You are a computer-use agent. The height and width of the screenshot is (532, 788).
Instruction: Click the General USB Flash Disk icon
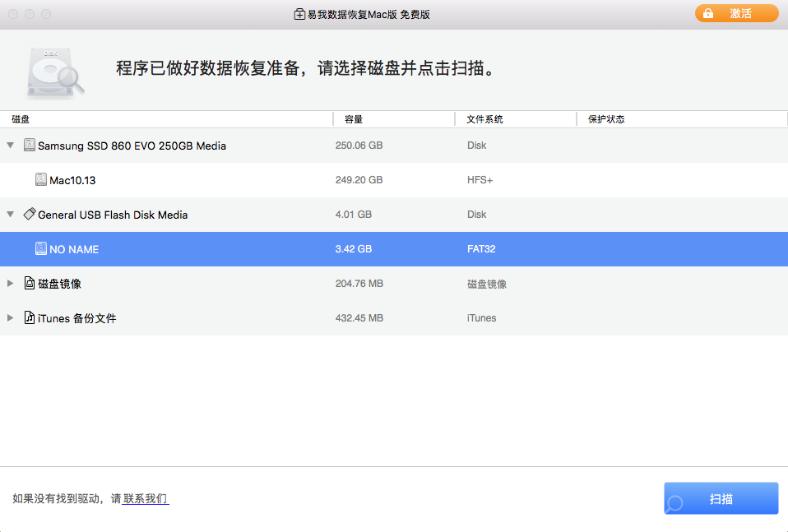tap(30, 214)
